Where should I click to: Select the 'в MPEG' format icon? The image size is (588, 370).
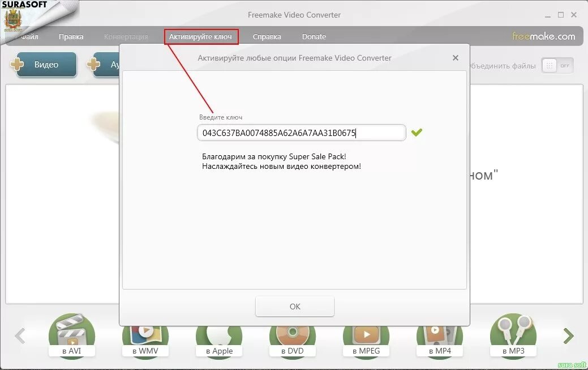(x=366, y=343)
